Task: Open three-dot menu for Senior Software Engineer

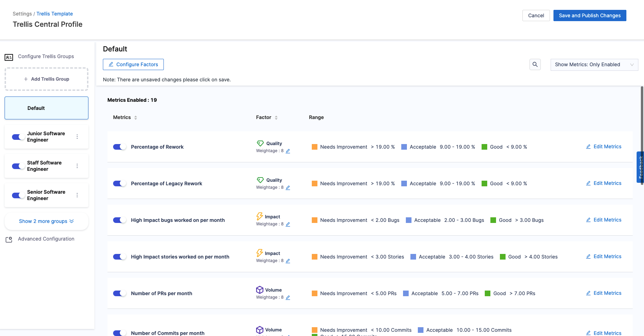Action: [77, 195]
